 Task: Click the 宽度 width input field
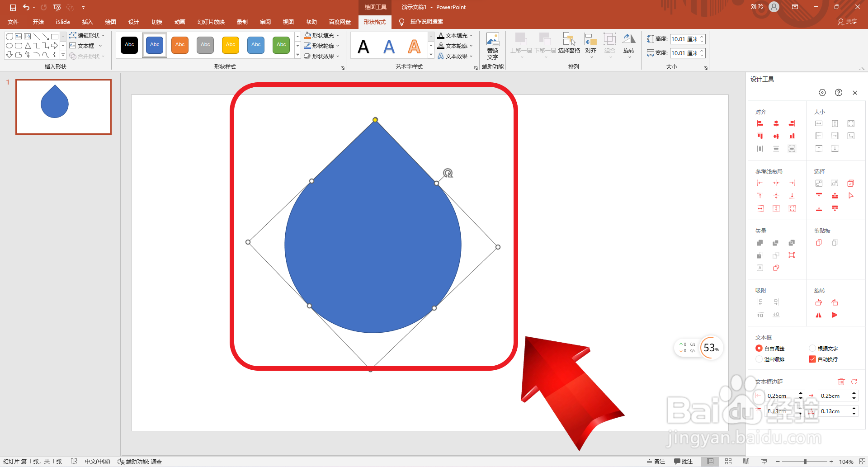pos(685,53)
